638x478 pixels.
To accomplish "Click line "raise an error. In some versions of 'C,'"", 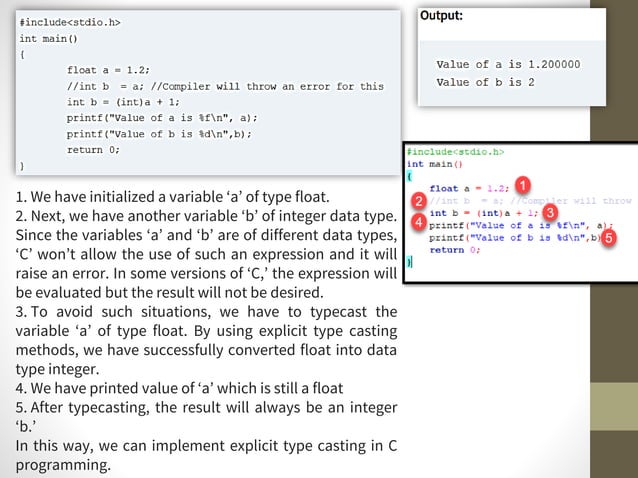I will pyautogui.click(x=206, y=273).
